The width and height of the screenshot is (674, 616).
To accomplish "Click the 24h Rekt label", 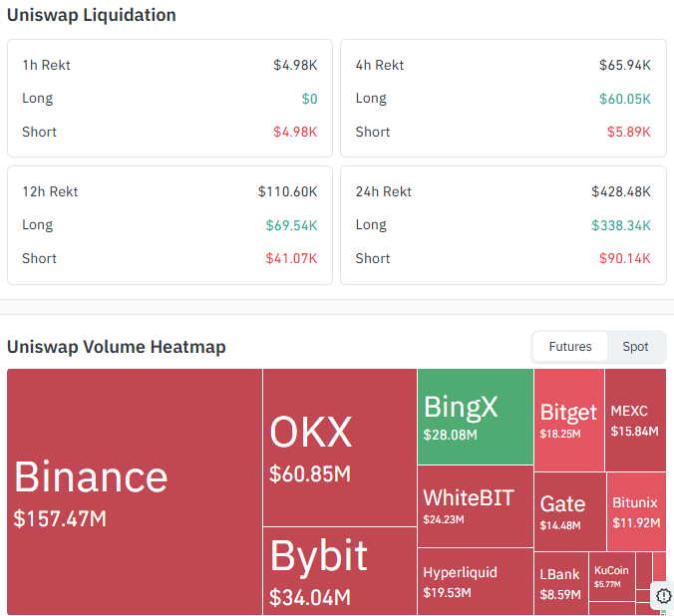I will pyautogui.click(x=384, y=191).
